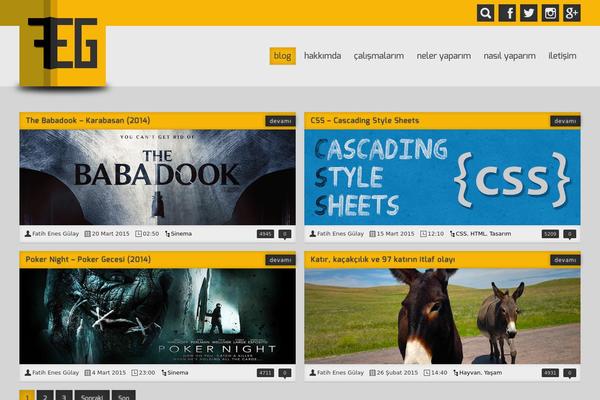The height and width of the screenshot is (400, 600).
Task: Click comment bubble icon on Katır post
Action: (x=570, y=373)
